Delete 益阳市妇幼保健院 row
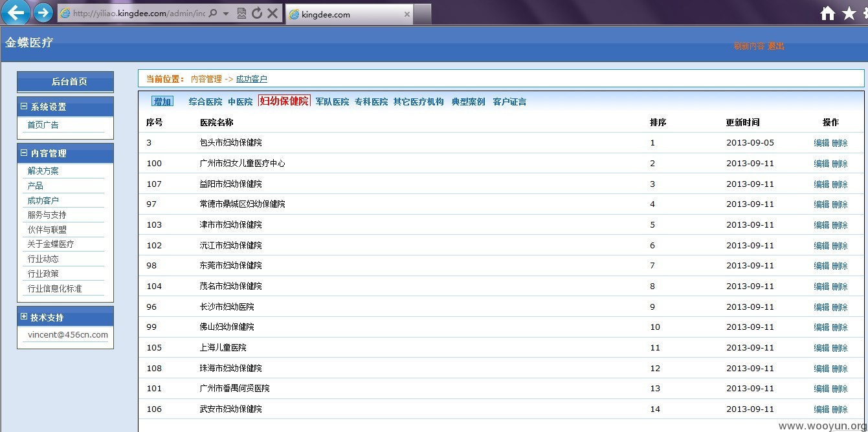The width and height of the screenshot is (868, 432). (840, 184)
